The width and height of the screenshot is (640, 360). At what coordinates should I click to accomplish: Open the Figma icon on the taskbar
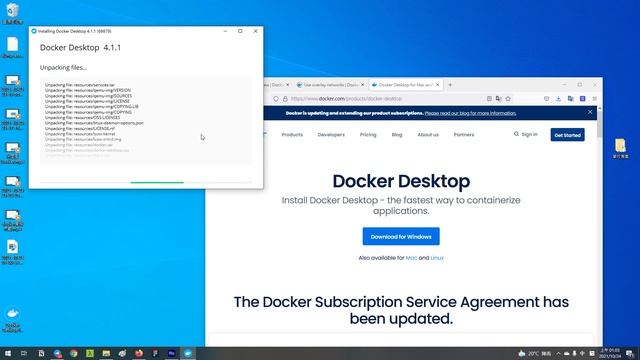click(155, 353)
